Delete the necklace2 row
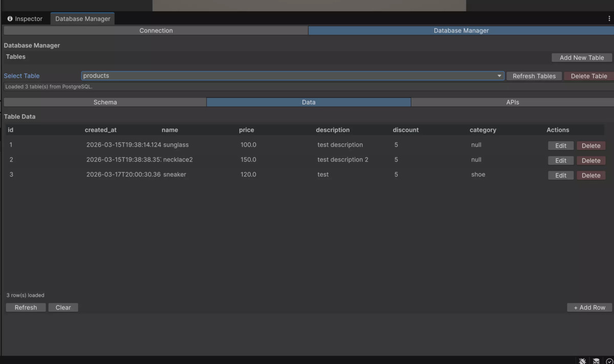Screen dimensions: 614x364 tap(591, 161)
